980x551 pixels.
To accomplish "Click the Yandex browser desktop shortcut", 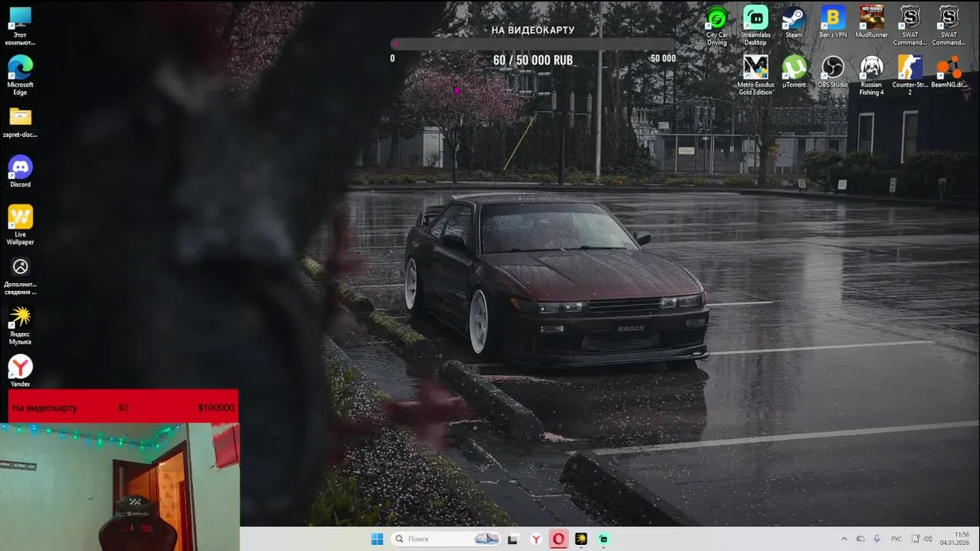I will click(20, 370).
